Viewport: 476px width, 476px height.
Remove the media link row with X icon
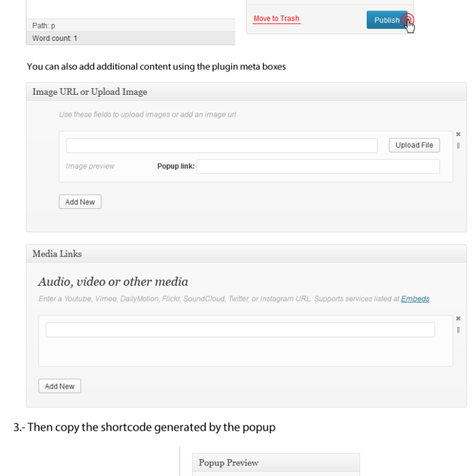458,319
